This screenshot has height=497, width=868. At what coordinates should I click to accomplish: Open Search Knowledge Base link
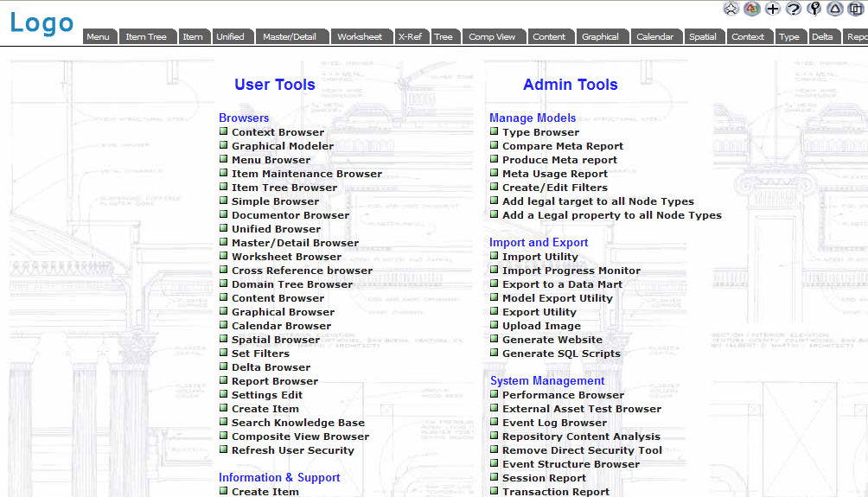[x=297, y=423]
